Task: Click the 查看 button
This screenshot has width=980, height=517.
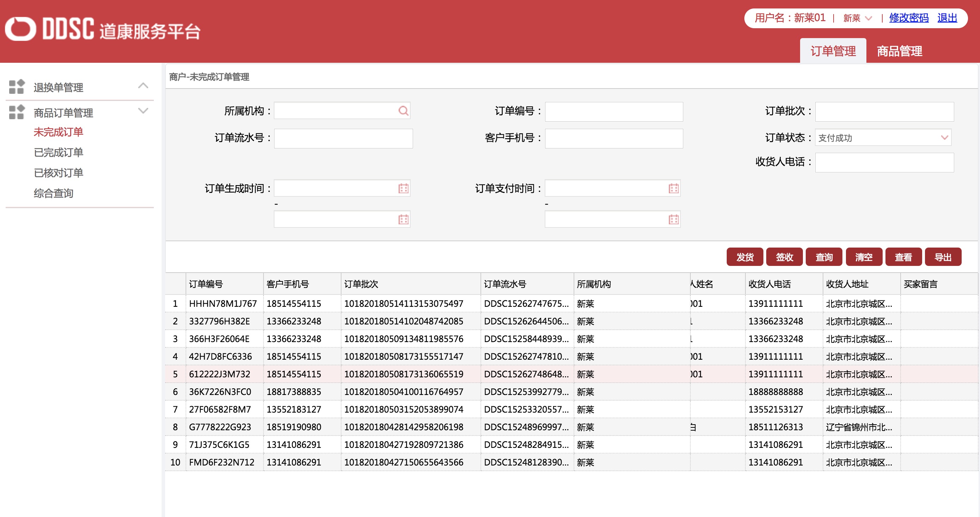Action: [x=903, y=257]
